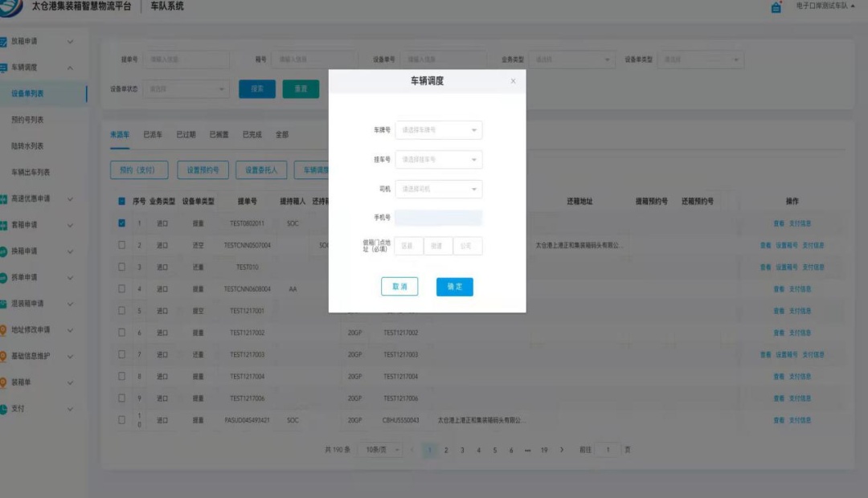Click the 混装箱申请 sidebar icon
868x498 pixels.
(x=2, y=304)
